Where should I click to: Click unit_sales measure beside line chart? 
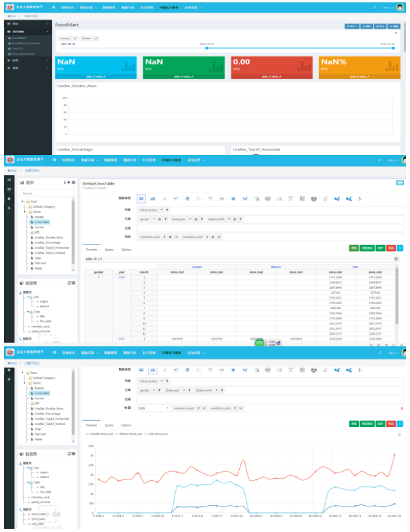[x=38, y=524]
